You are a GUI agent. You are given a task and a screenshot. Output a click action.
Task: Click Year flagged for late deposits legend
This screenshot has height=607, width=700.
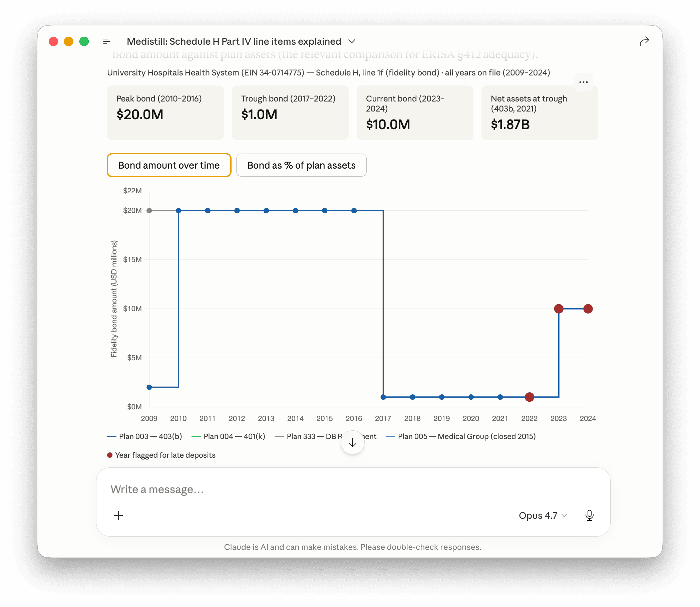coord(161,455)
